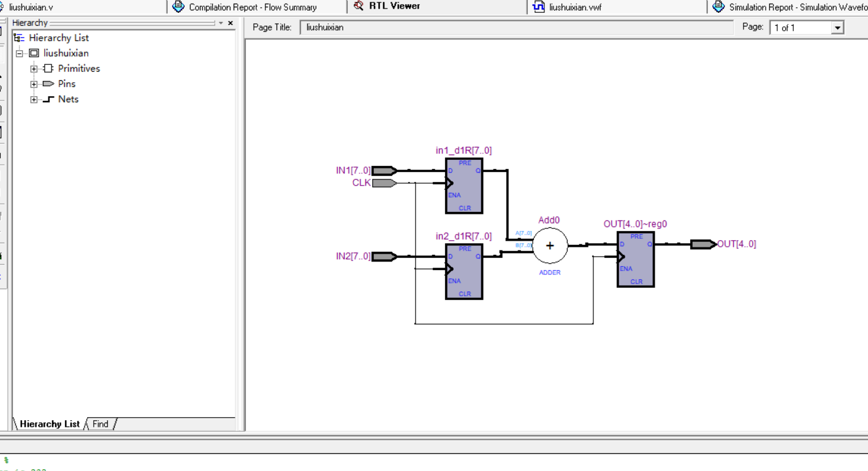Click the liushuixian module icon
The image size is (868, 471).
point(34,53)
